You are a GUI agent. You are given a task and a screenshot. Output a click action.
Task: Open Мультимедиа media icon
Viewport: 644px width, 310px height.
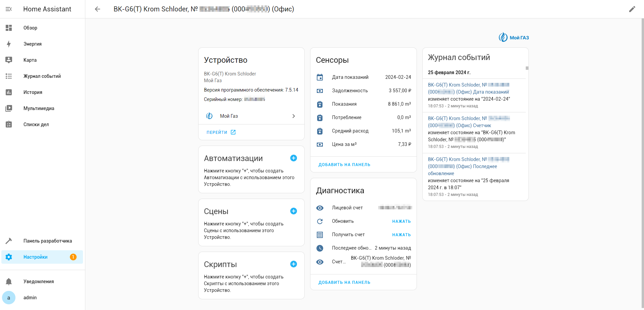[9, 108]
